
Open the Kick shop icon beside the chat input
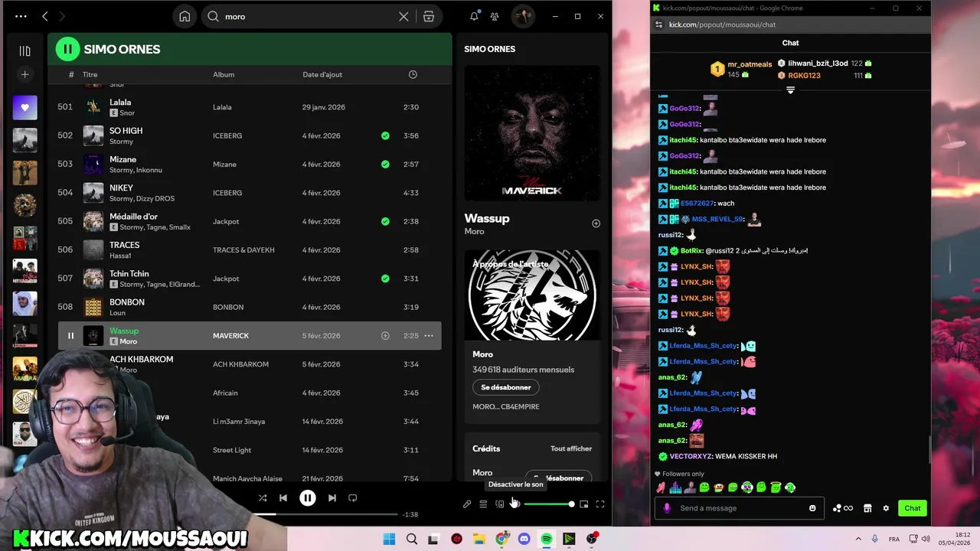pos(867,508)
